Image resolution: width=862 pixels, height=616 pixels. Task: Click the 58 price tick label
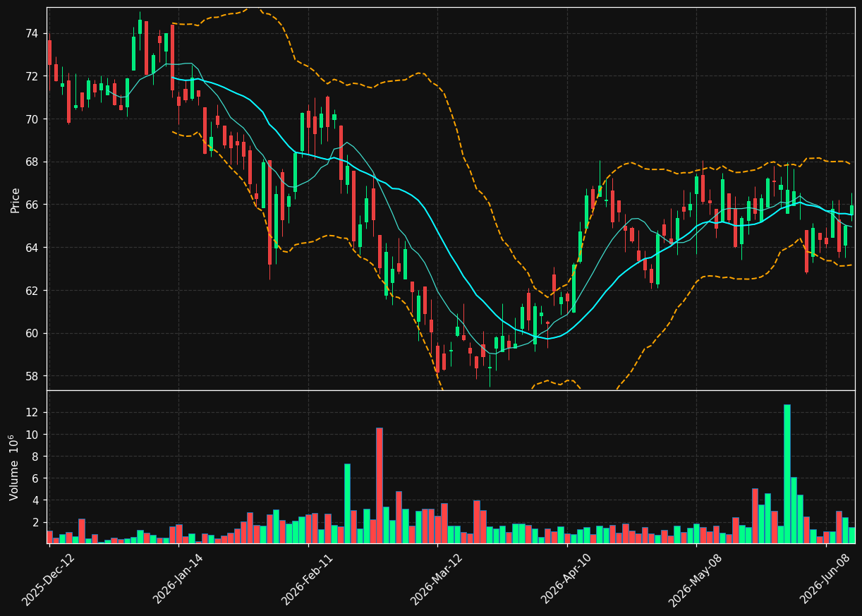32,376
